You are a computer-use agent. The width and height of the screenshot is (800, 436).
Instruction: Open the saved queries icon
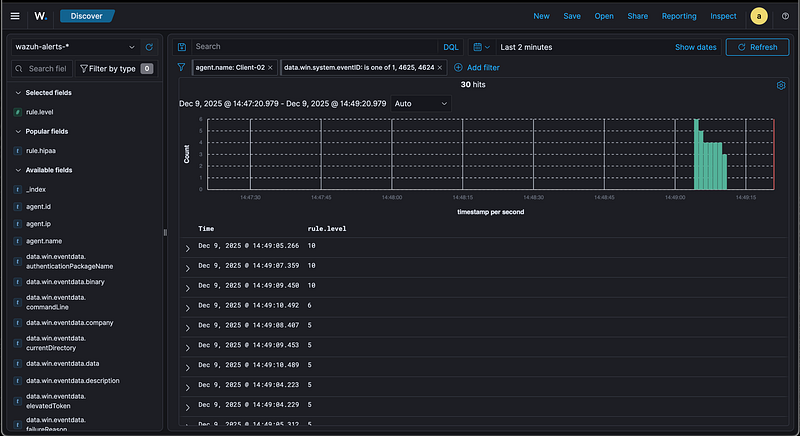pyautogui.click(x=182, y=47)
